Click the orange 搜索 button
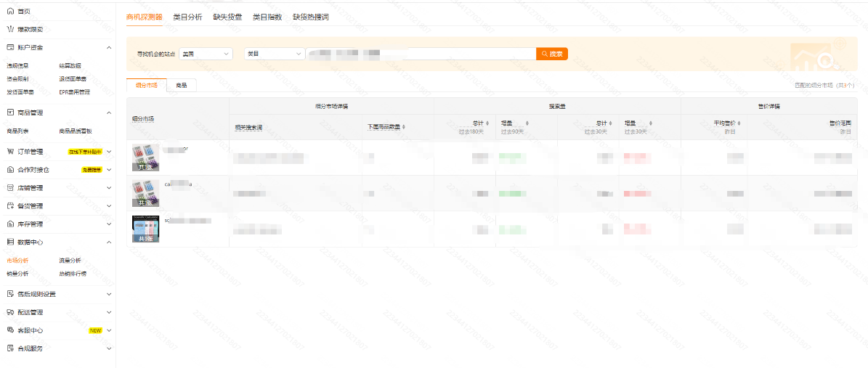Screen dimensions: 868x368 (x=552, y=54)
